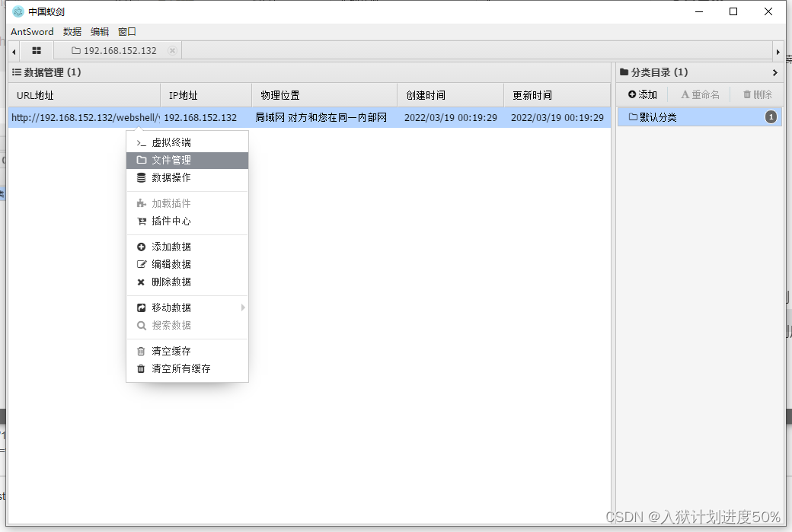Image resolution: width=792 pixels, height=532 pixels.
Task: Click the database stack icon beside 数据操作
Action: point(142,177)
